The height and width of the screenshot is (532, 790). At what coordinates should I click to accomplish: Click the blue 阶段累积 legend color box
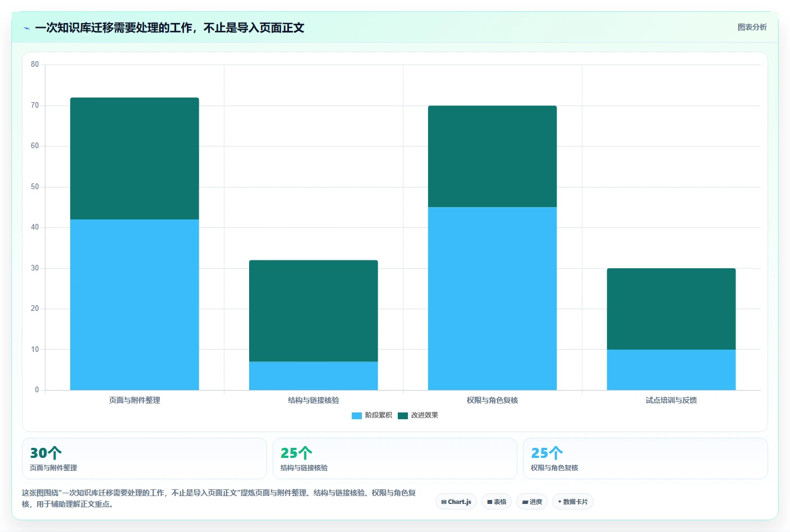(357, 416)
